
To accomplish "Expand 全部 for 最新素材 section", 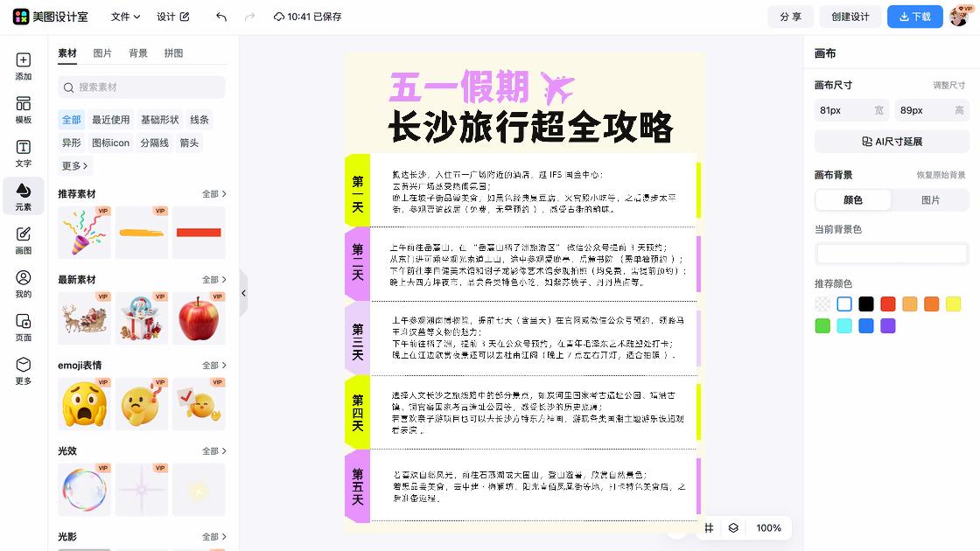I will (213, 279).
